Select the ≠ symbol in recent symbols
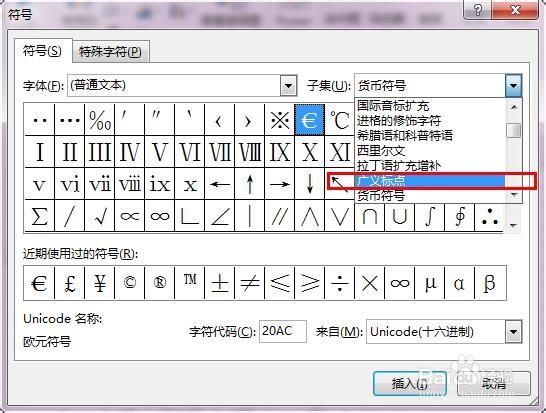Screen dimensions: 546x413 (x=250, y=283)
